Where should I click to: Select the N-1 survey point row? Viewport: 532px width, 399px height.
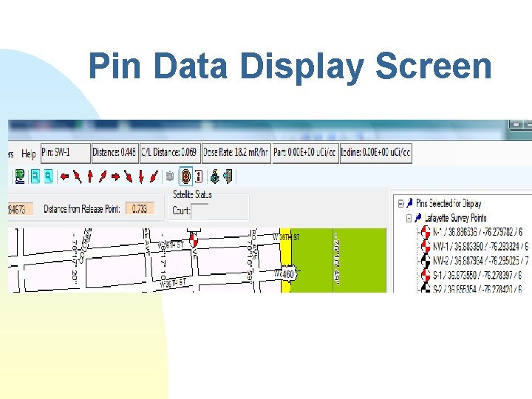(477, 232)
